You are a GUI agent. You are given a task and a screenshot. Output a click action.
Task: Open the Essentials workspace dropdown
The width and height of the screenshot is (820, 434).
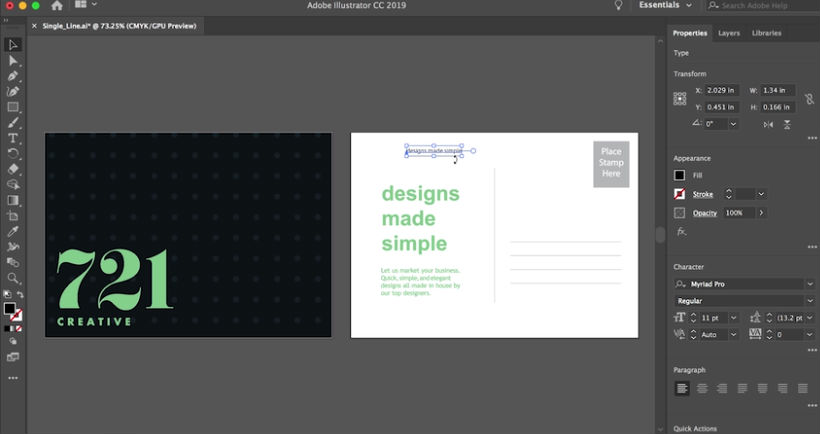[665, 5]
